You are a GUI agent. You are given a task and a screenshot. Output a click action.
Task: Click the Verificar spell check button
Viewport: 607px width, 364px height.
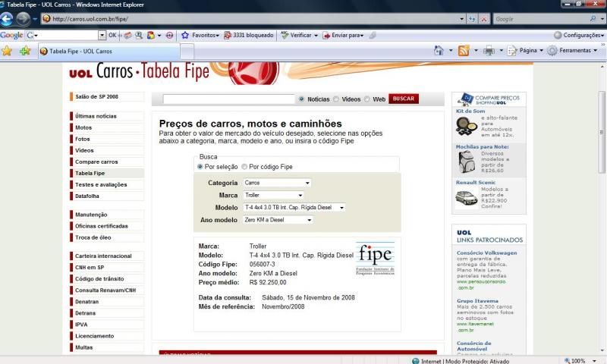pyautogui.click(x=299, y=35)
